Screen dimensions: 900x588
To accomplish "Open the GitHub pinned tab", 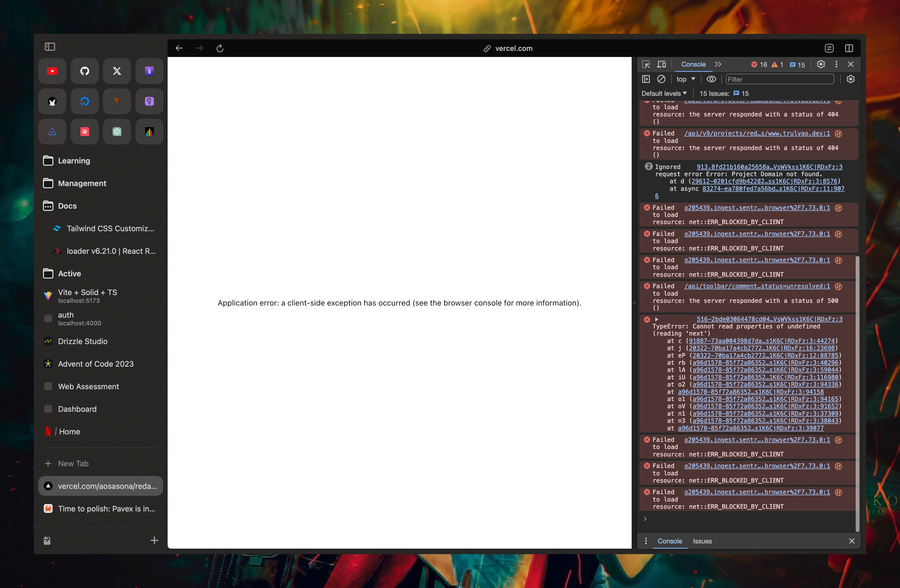I will tap(85, 71).
